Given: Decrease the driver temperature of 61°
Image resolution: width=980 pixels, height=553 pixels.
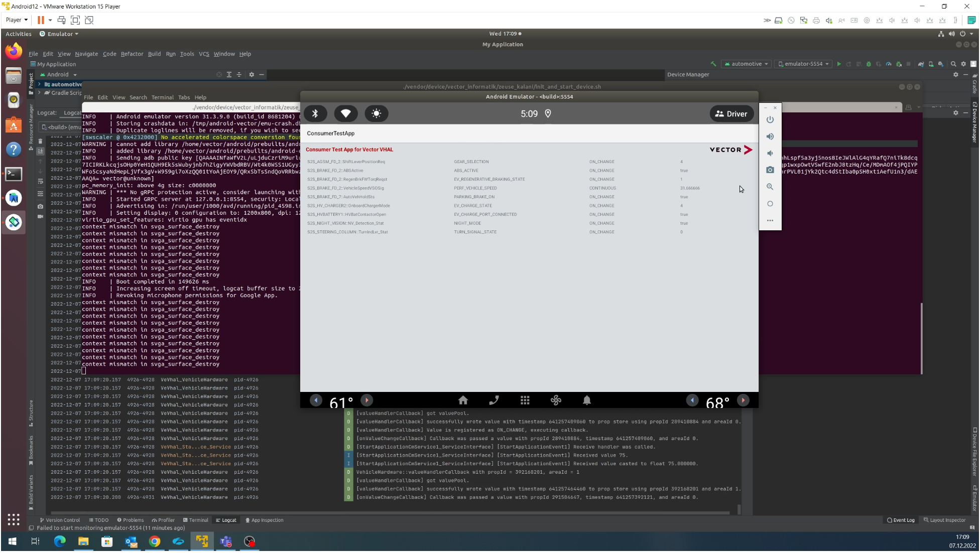Looking at the screenshot, I should click(x=316, y=400).
